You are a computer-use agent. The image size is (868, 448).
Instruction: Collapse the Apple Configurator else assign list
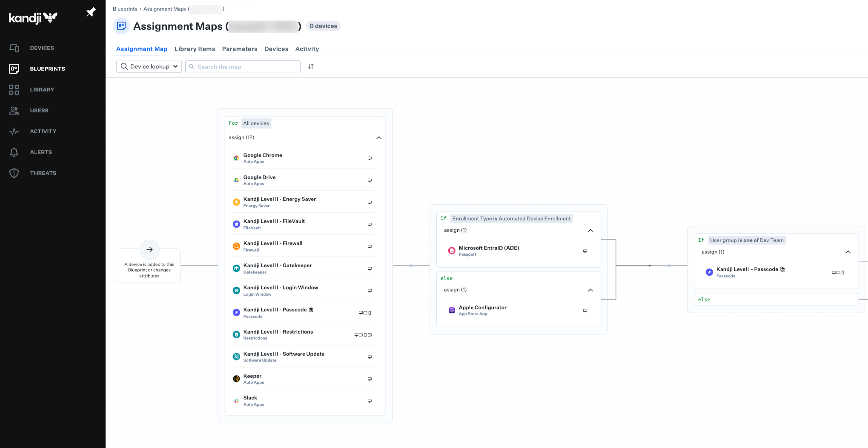[x=590, y=290]
